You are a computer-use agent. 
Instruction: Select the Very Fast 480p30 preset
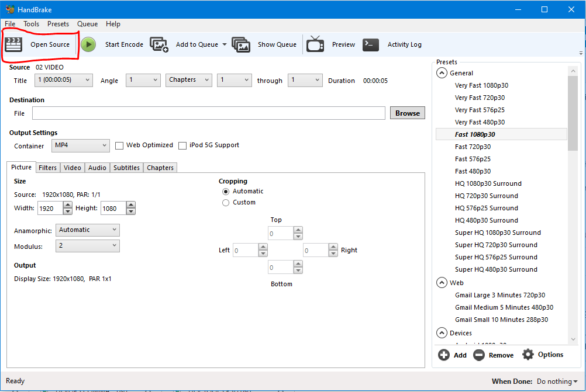pyautogui.click(x=480, y=122)
